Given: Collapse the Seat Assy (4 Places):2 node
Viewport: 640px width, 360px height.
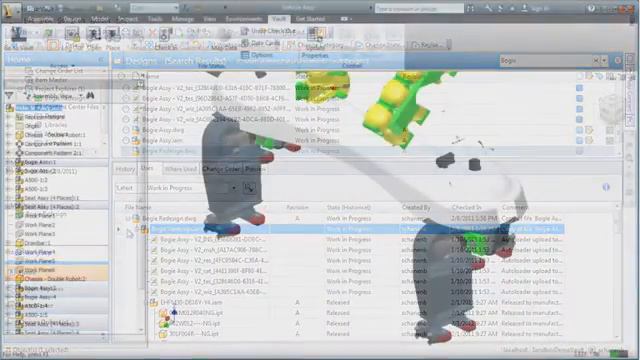Looking at the screenshot, I should pyautogui.click(x=9, y=207).
